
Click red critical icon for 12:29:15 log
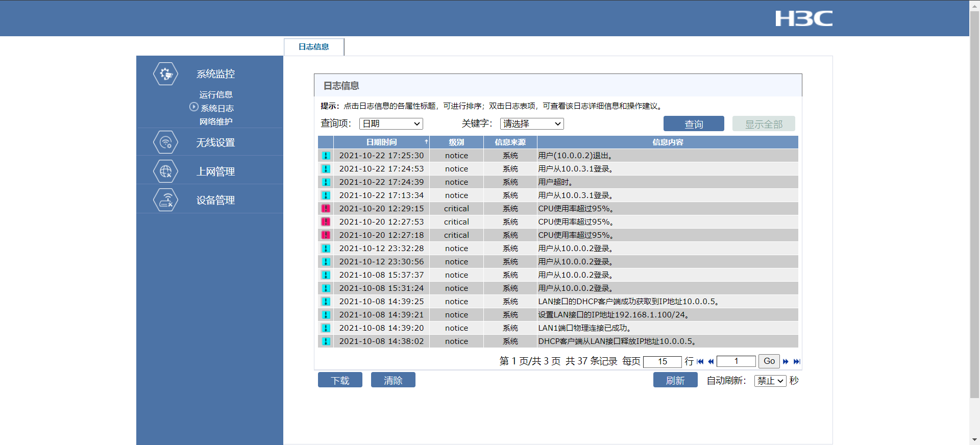[x=326, y=209]
